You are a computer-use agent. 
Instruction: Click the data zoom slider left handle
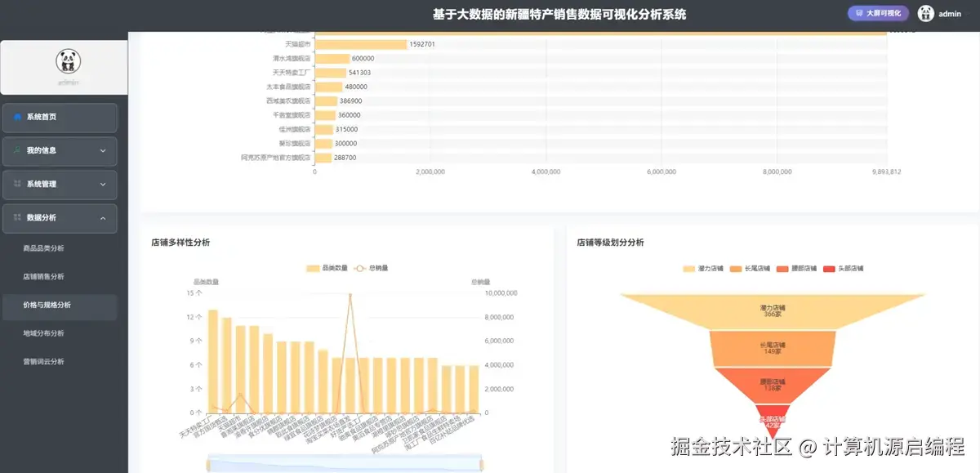tap(209, 465)
